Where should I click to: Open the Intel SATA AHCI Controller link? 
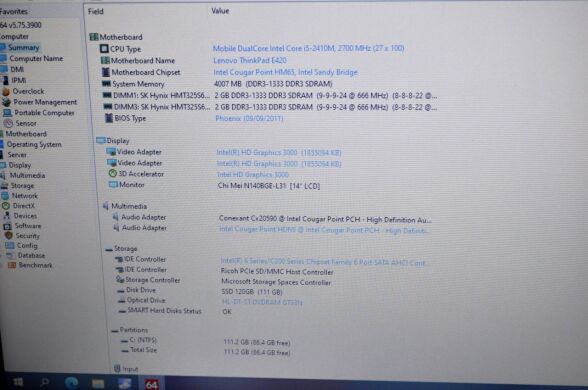pyautogui.click(x=324, y=262)
